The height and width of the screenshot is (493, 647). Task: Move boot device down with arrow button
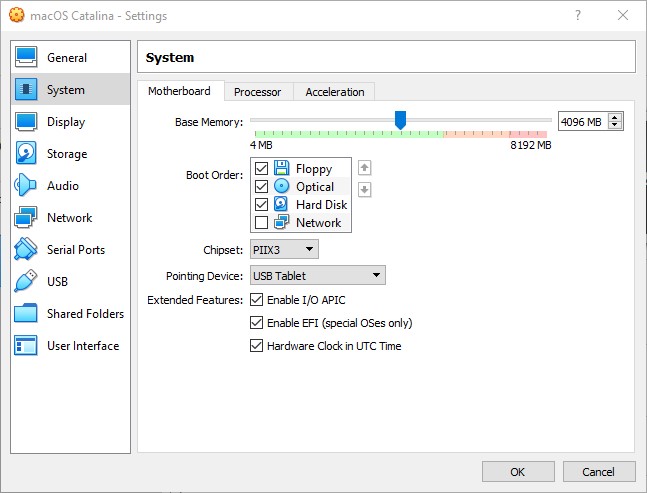pyautogui.click(x=364, y=190)
